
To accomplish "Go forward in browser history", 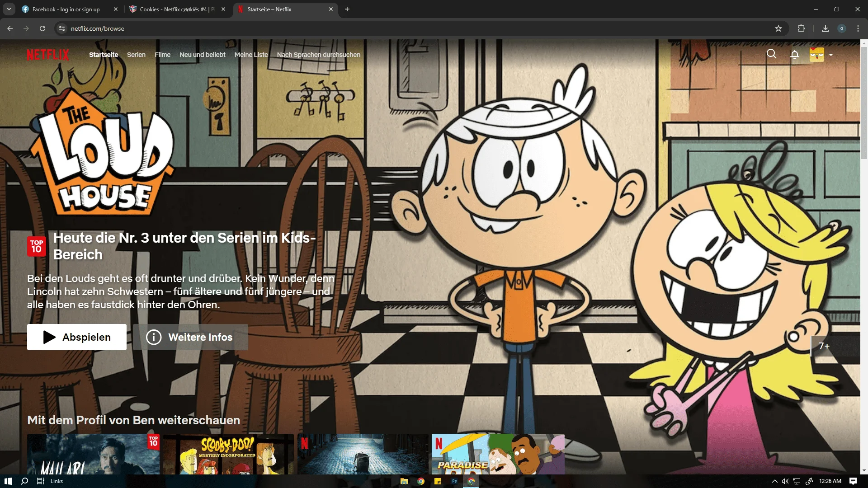I will [26, 28].
